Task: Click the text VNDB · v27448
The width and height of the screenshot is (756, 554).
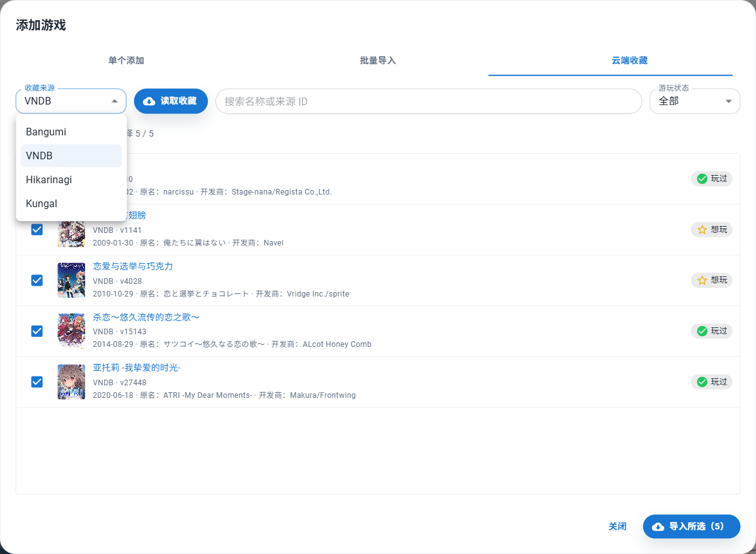Action: (120, 382)
